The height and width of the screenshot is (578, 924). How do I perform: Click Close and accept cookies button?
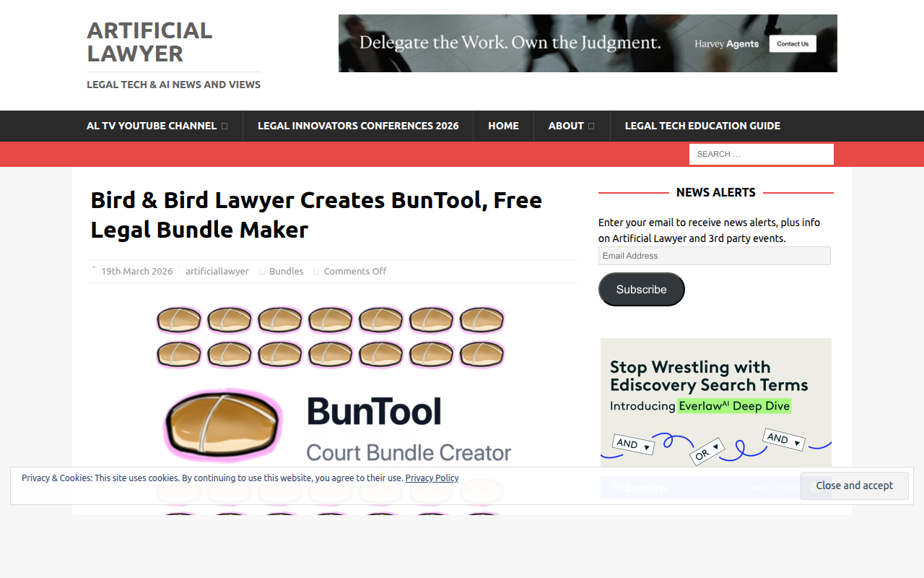855,486
